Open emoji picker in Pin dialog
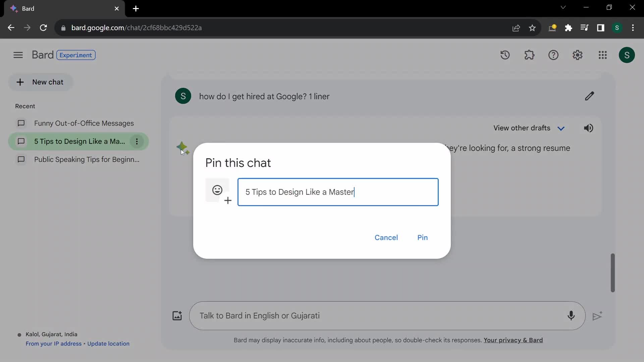The image size is (644, 362). pyautogui.click(x=217, y=190)
